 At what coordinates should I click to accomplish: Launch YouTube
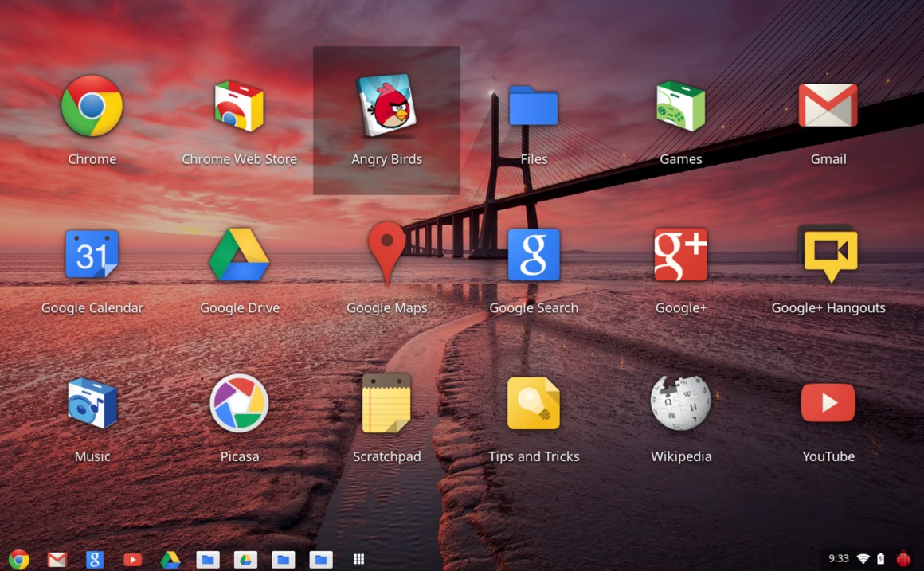coord(828,404)
